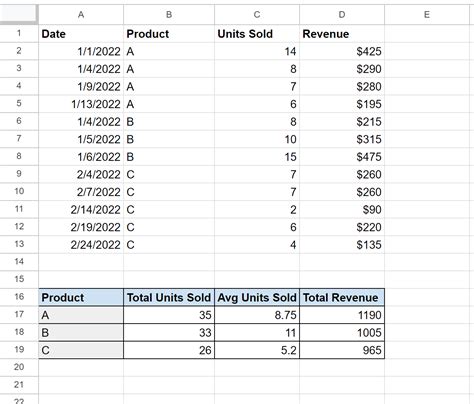474x404 pixels.
Task: Click the total revenue value 1005
Action: pyautogui.click(x=342, y=333)
